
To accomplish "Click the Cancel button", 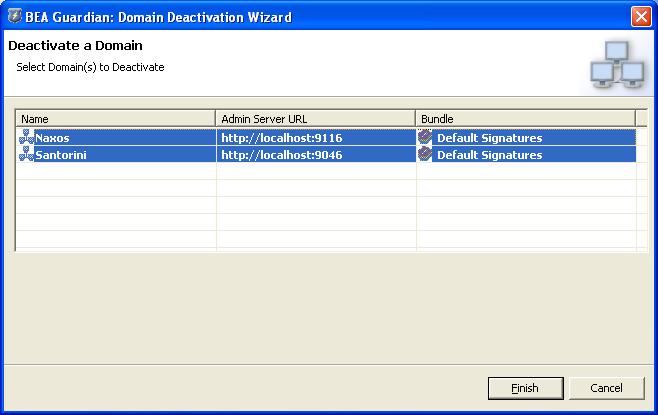I will click(x=606, y=388).
